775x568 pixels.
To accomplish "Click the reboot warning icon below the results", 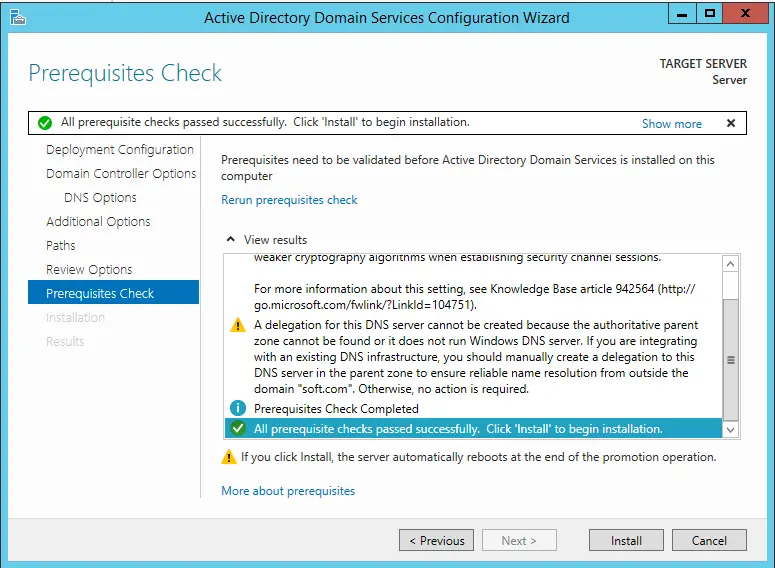I will point(229,457).
